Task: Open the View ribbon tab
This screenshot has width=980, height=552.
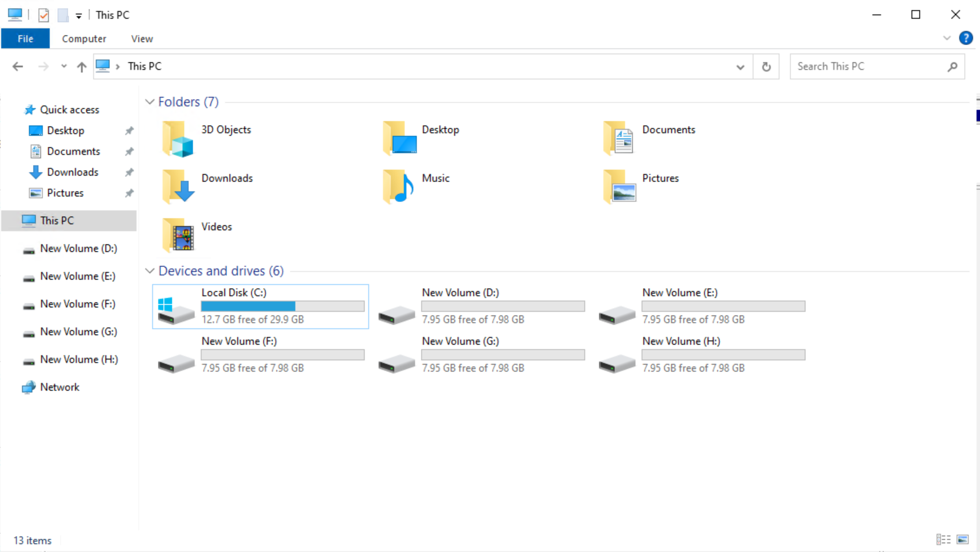Action: pyautogui.click(x=141, y=38)
